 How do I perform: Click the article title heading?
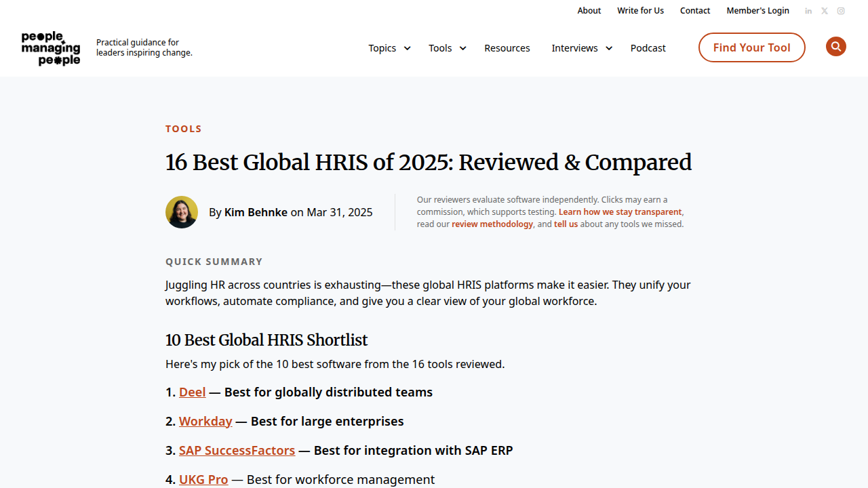[429, 163]
